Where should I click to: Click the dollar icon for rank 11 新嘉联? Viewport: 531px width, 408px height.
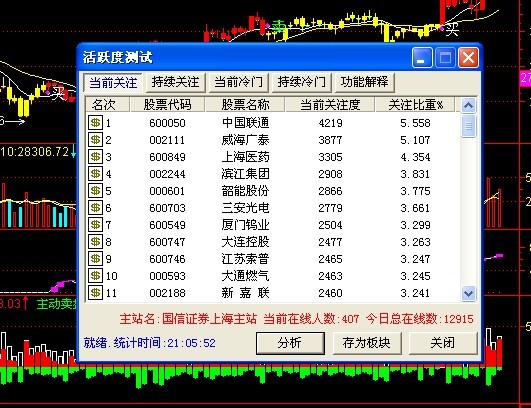95,293
